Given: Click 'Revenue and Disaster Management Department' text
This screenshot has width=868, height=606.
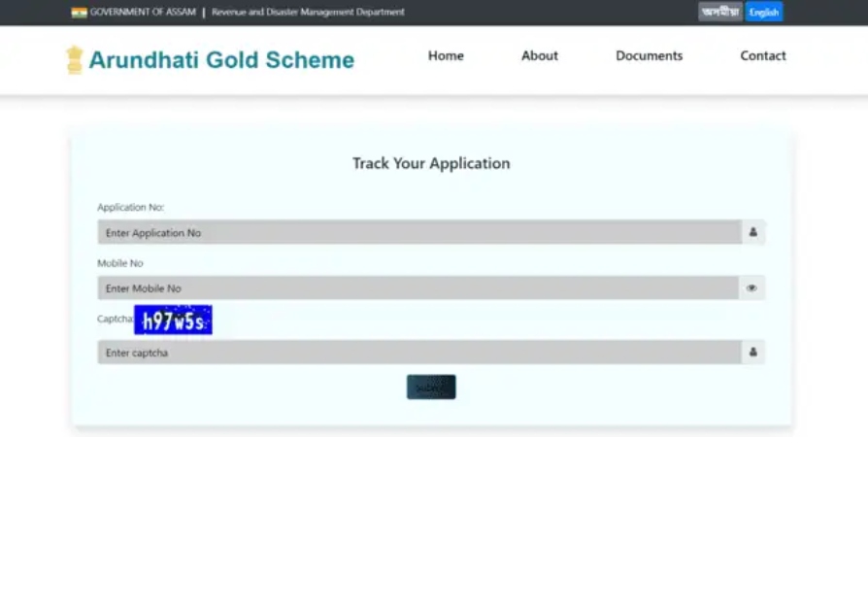Looking at the screenshot, I should point(308,13).
